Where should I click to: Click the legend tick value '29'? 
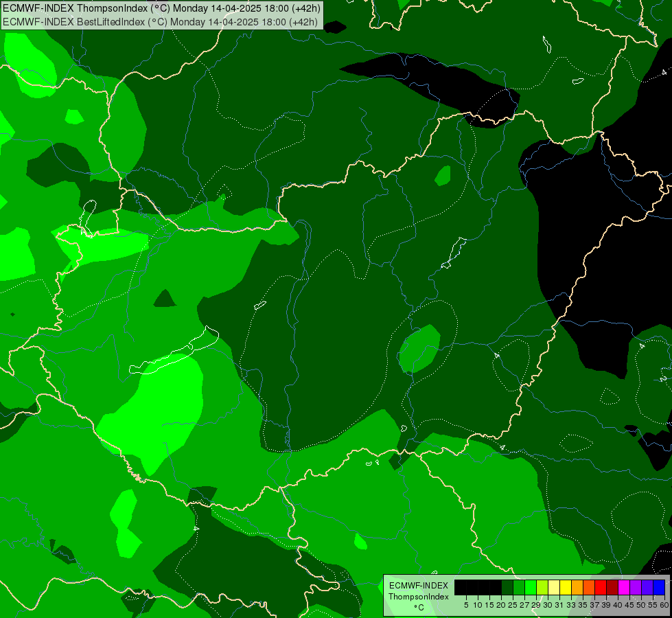[536, 605]
